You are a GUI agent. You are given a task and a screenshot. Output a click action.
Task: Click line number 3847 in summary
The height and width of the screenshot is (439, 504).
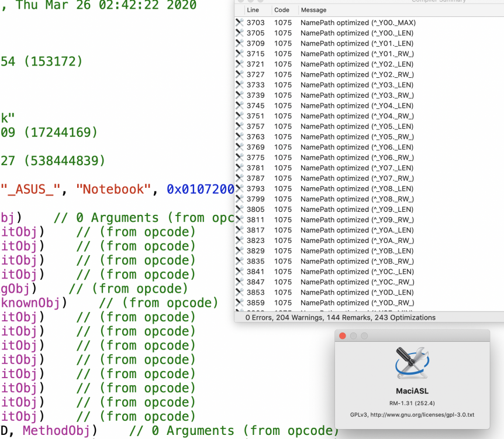click(256, 282)
